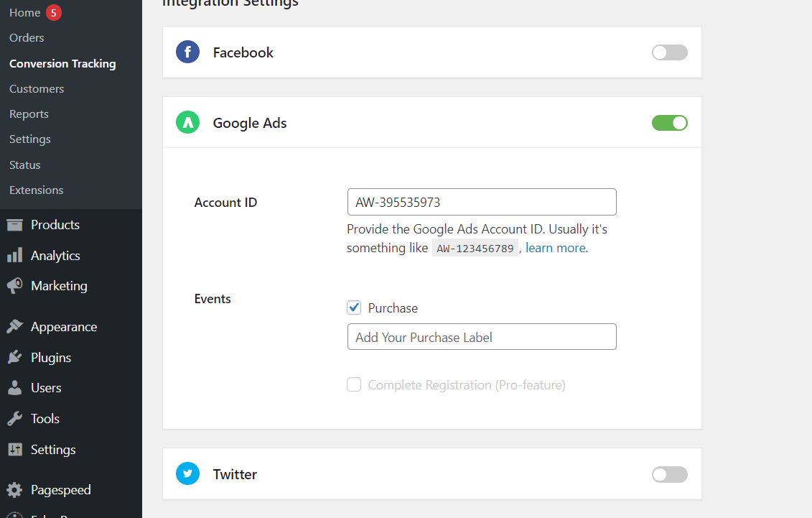The image size is (812, 518).
Task: Disable the Google Ads integration toggle
Action: point(669,123)
